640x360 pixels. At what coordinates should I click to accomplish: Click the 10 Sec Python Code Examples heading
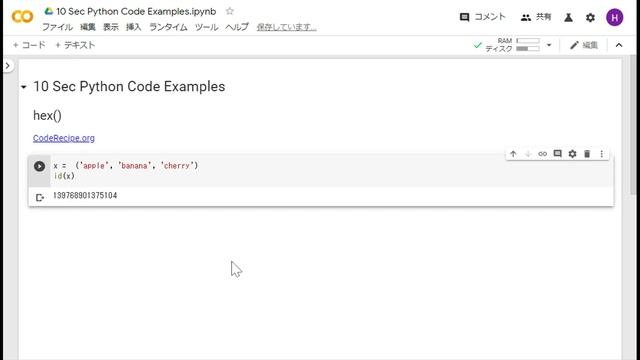(129, 87)
